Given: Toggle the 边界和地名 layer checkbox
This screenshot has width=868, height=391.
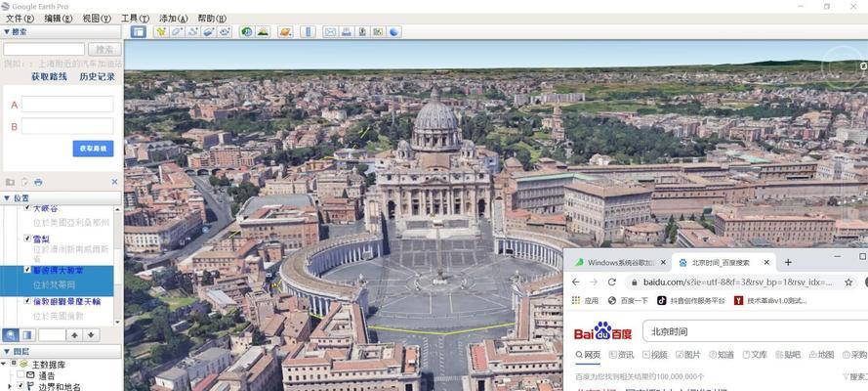Looking at the screenshot, I should pos(21,385).
